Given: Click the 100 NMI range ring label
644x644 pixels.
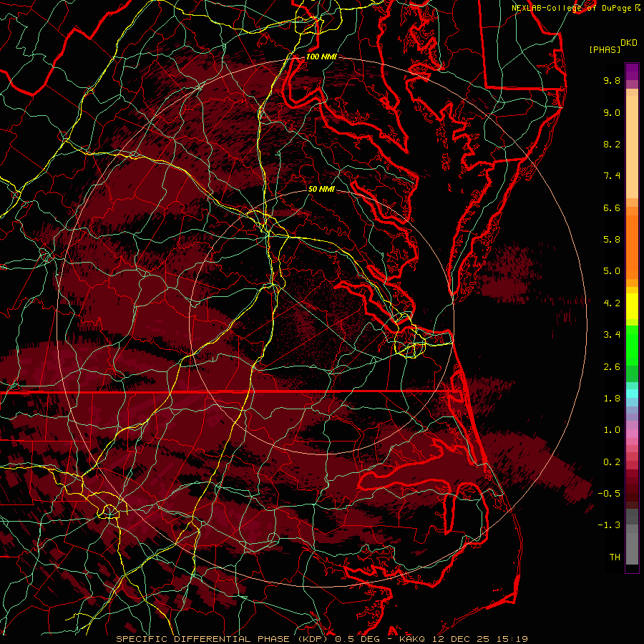Looking at the screenshot, I should click(x=321, y=57).
